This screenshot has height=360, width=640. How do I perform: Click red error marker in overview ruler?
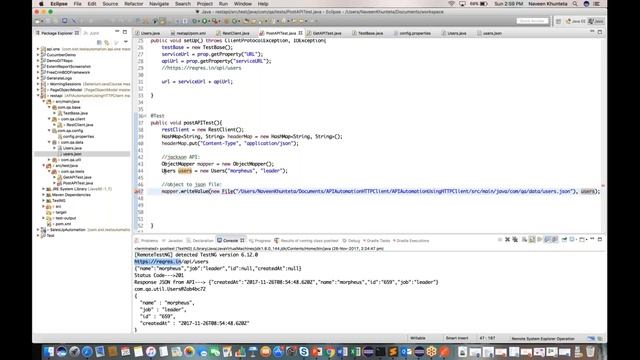pyautogui.click(x=603, y=186)
